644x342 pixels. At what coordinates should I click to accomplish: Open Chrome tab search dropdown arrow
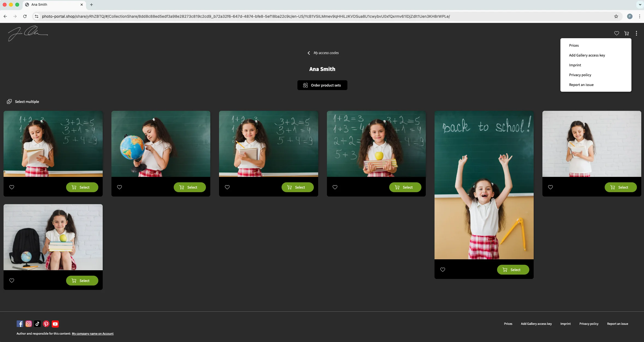coord(640,5)
